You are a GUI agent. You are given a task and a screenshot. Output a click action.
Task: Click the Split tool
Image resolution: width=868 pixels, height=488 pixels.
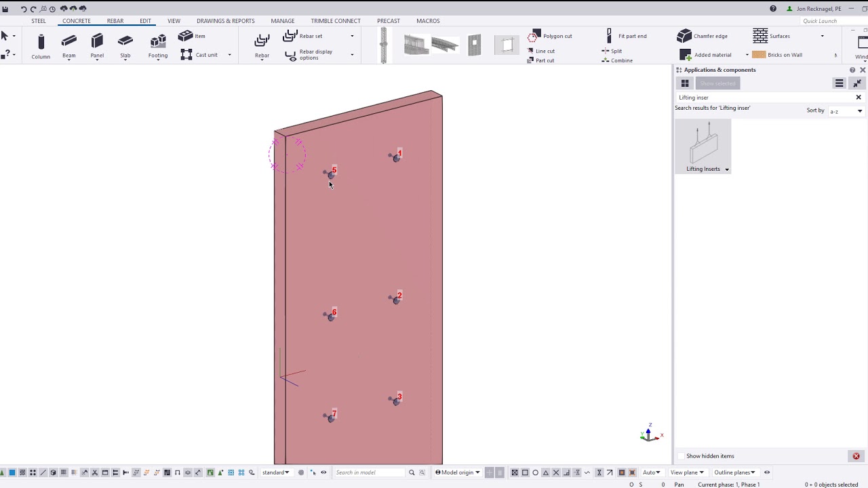(x=612, y=51)
